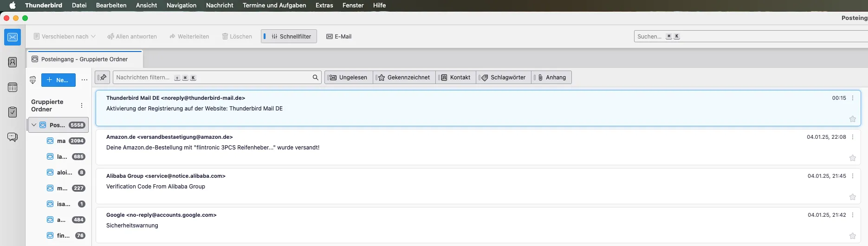Open the Thunderbird application menu
The image size is (868, 246).
point(44,5)
